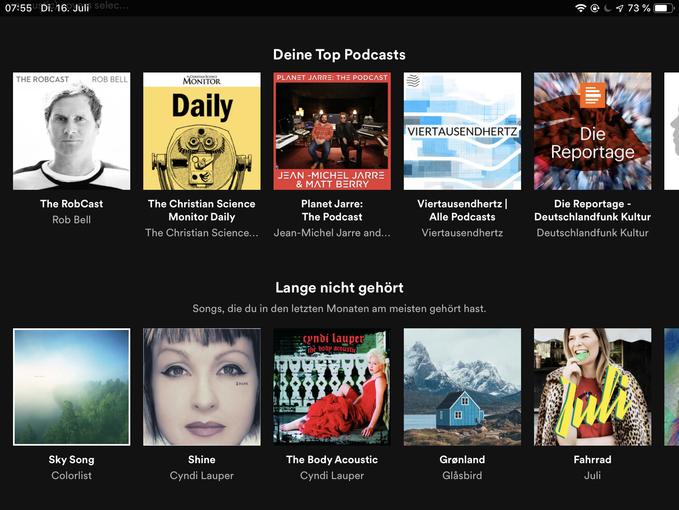This screenshot has height=510, width=679.
Task: Open Die Reportage podcast cover
Action: 592,131
